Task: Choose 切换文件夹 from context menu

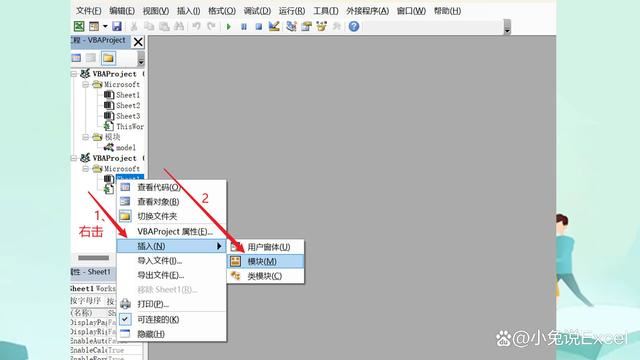Action: click(x=171, y=216)
